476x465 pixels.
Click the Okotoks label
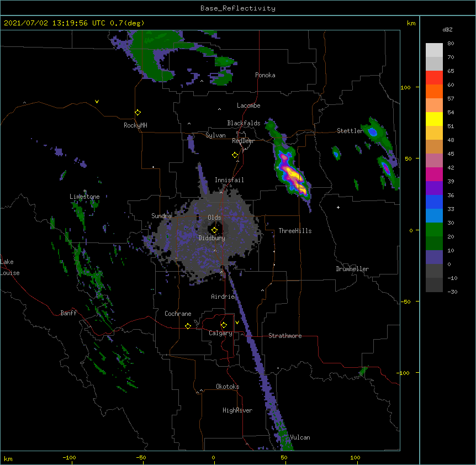pyautogui.click(x=228, y=387)
